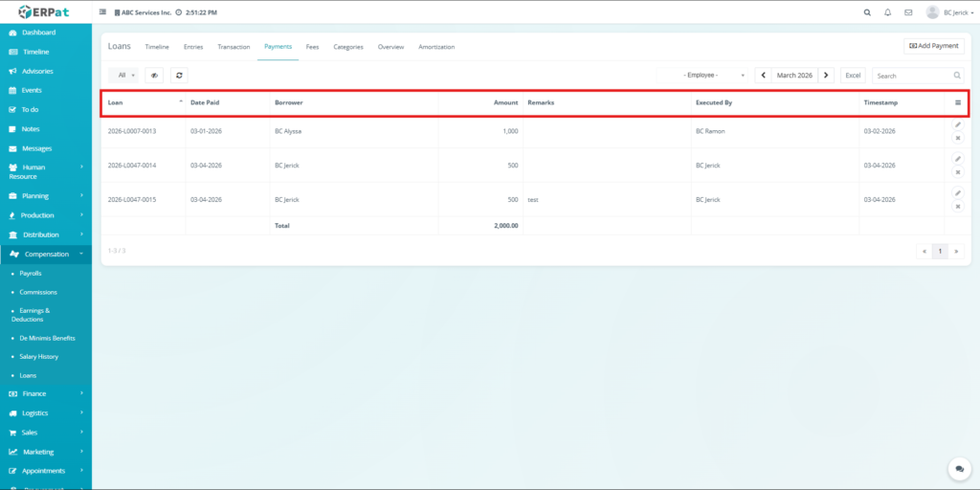The width and height of the screenshot is (980, 490).
Task: Click the refresh icon button above table
Action: click(x=179, y=75)
